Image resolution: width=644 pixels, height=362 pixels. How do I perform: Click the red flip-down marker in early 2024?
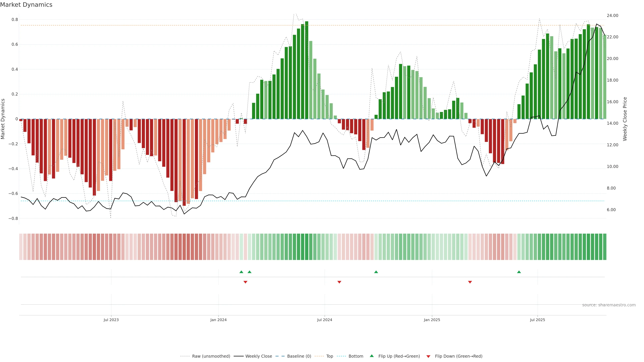click(x=245, y=282)
